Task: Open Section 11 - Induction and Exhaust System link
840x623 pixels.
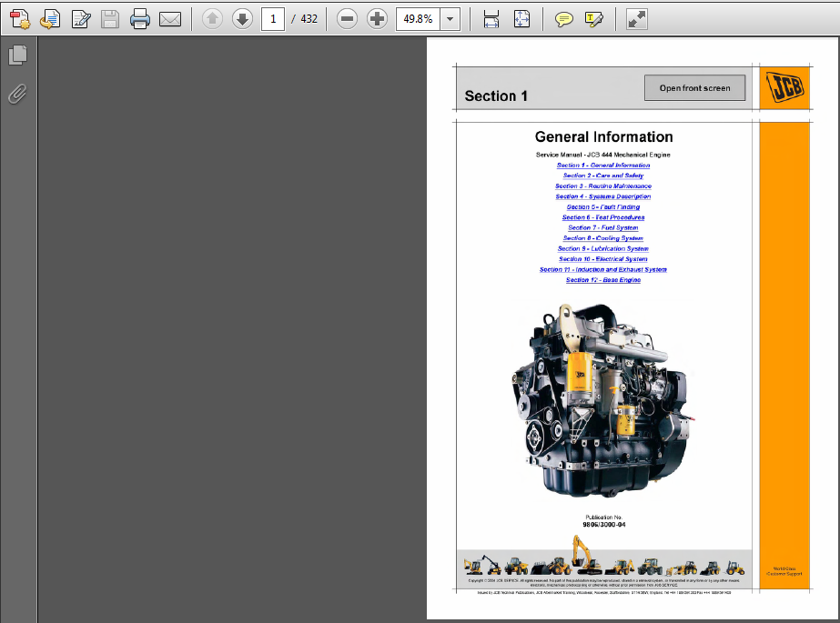Action: (x=603, y=270)
